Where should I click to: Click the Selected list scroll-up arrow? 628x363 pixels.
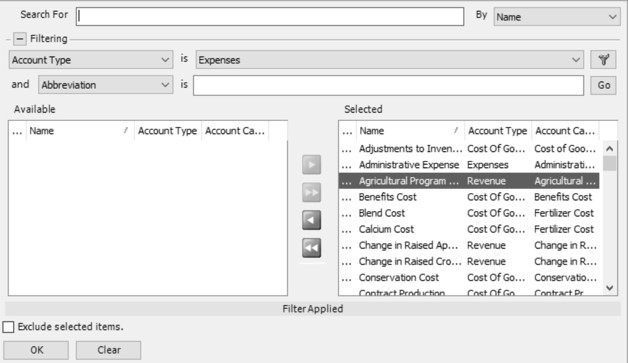[x=610, y=149]
